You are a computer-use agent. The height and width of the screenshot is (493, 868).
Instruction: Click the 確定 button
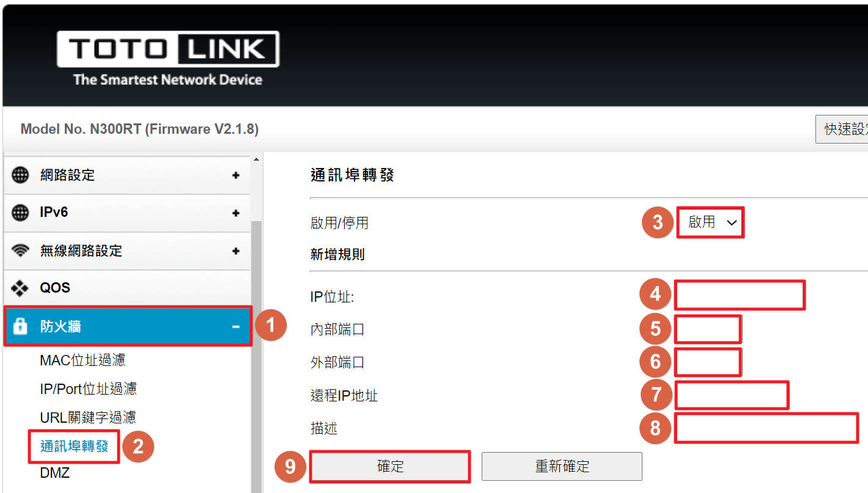[x=391, y=467]
